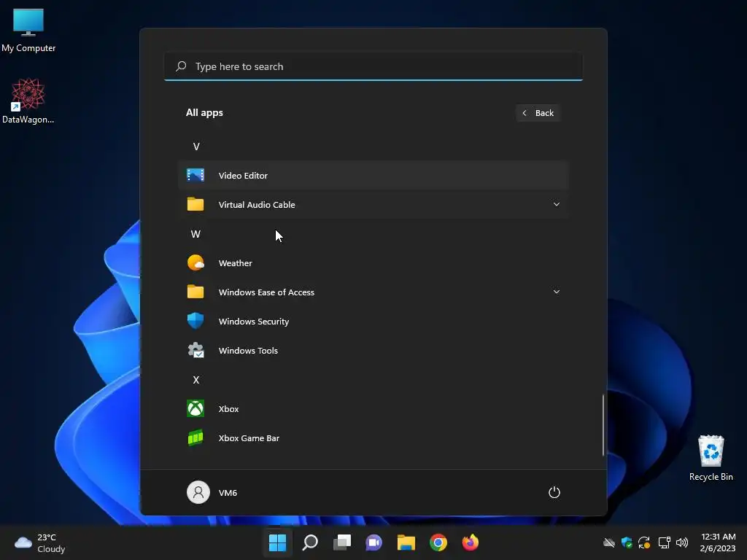Expand the Virtual Audio Cable folder chevron

tap(556, 204)
